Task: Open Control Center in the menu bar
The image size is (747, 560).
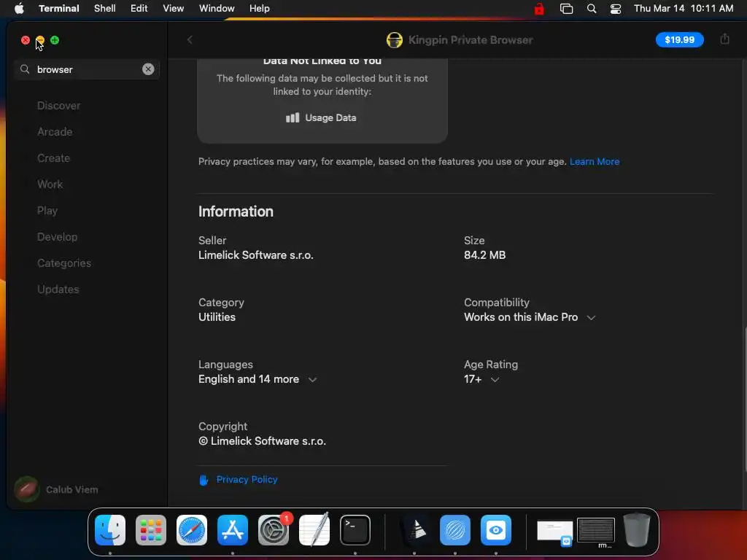Action: (616, 9)
